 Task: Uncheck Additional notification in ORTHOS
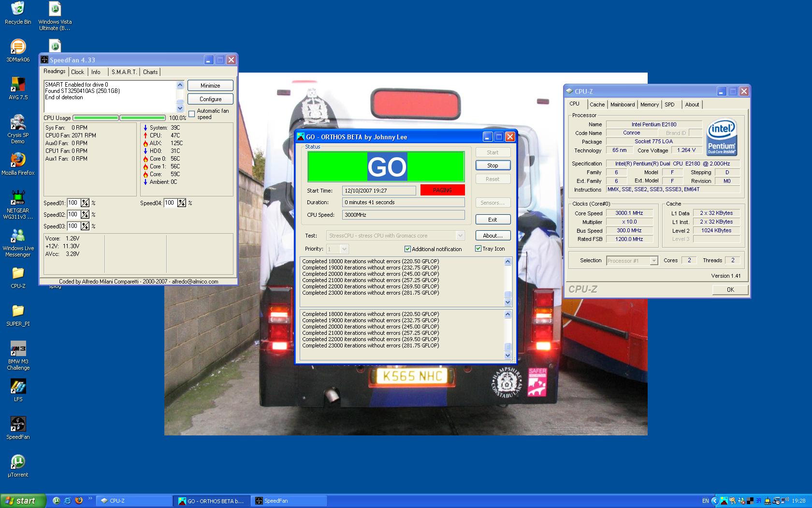pyautogui.click(x=407, y=249)
